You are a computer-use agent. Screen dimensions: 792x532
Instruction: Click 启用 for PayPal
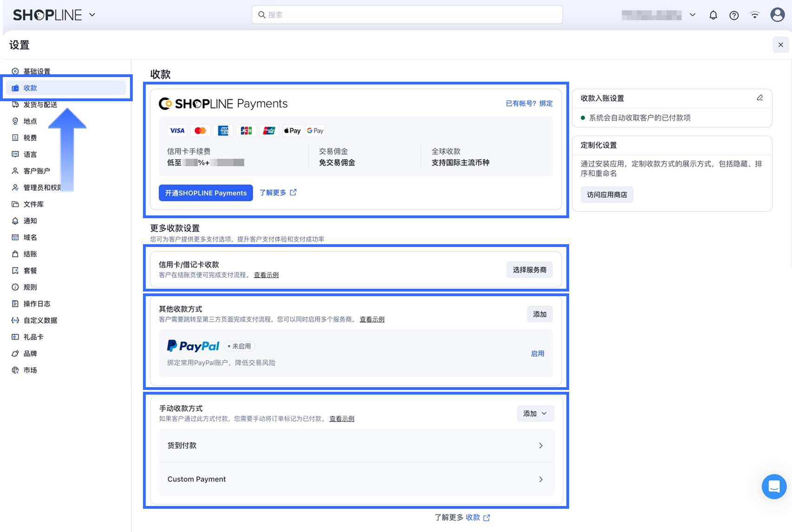[538, 354]
